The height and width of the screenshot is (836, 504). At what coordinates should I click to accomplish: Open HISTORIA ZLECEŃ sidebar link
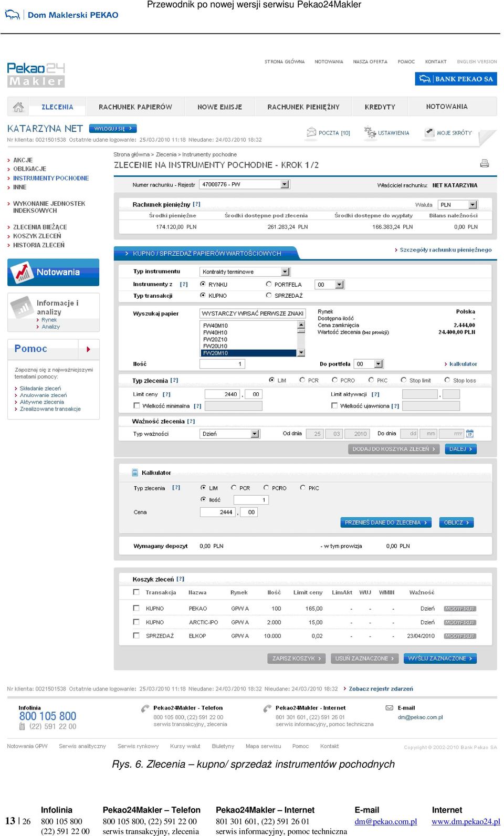tap(38, 245)
